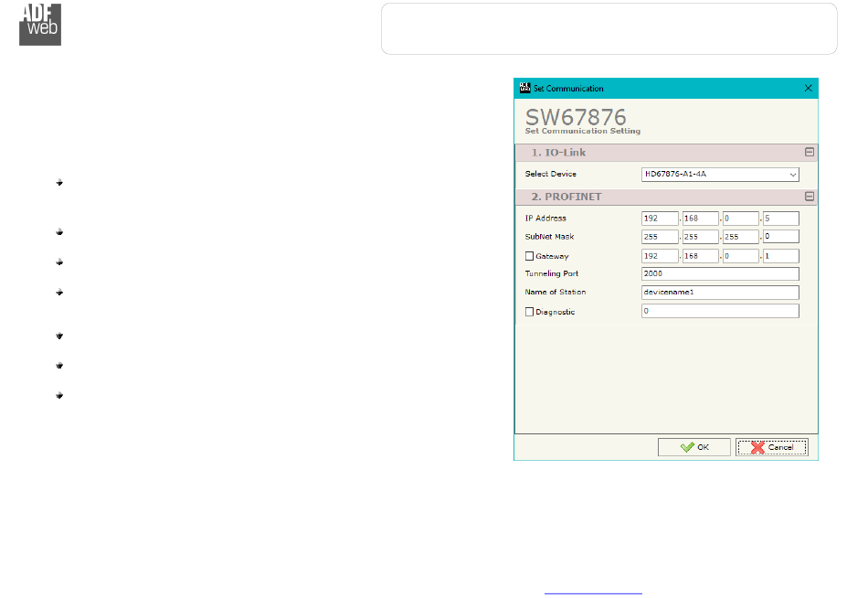This screenshot has height=598, width=868.
Task: Select the last Gateway octet field
Action: [780, 256]
